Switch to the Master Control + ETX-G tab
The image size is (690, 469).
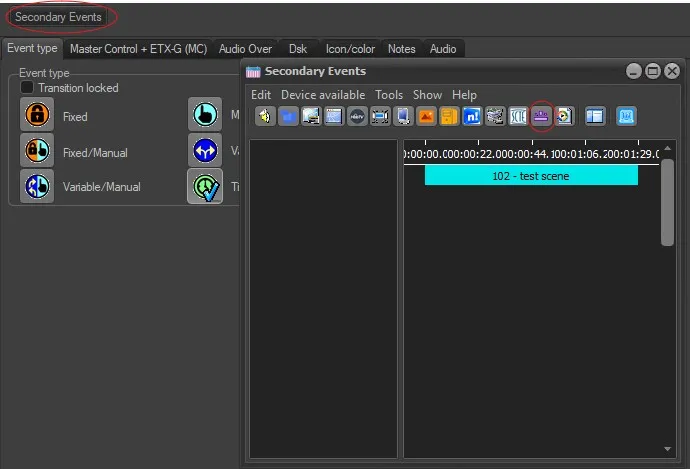tap(138, 49)
